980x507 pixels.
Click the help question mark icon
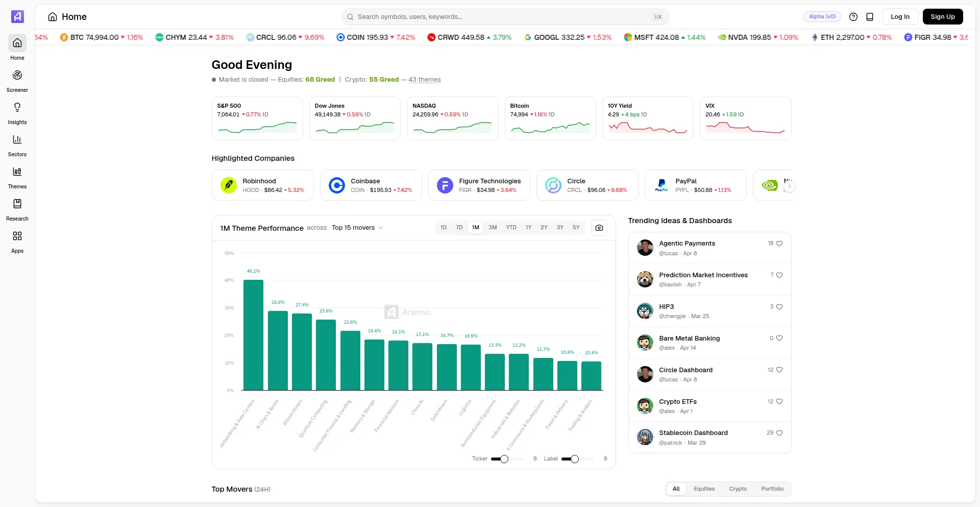pyautogui.click(x=853, y=17)
